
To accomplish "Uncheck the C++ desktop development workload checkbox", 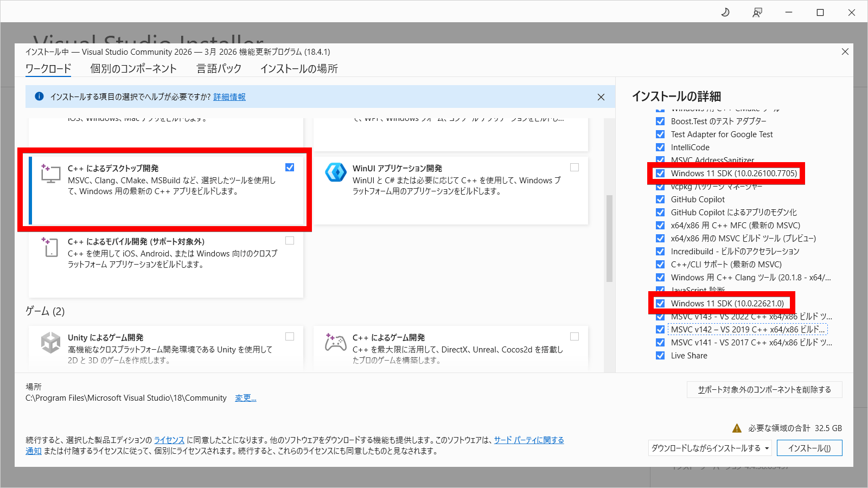I will pos(290,168).
